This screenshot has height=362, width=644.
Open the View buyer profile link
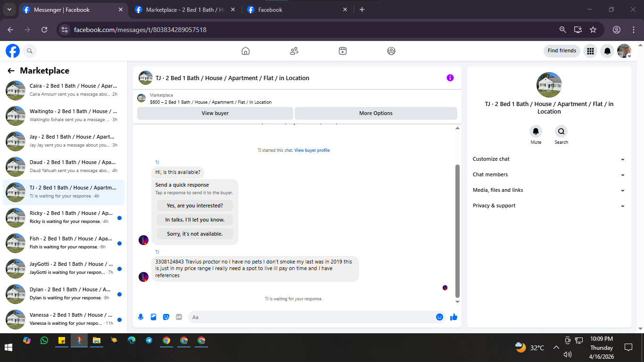[x=312, y=150]
